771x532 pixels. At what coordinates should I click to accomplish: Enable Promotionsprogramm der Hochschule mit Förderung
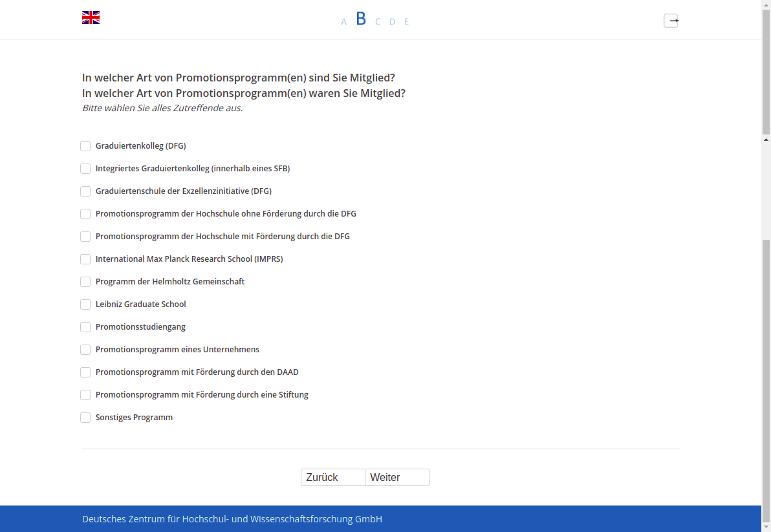coord(85,237)
